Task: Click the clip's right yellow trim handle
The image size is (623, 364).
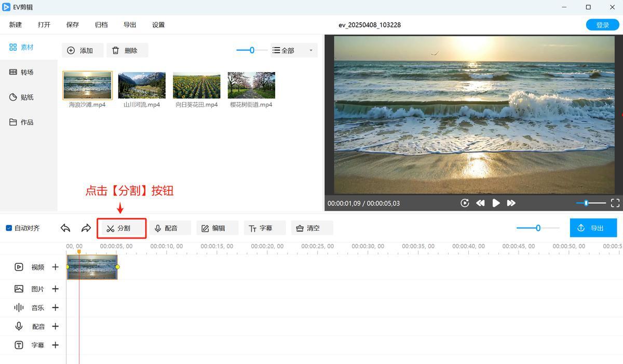Action: (117, 267)
